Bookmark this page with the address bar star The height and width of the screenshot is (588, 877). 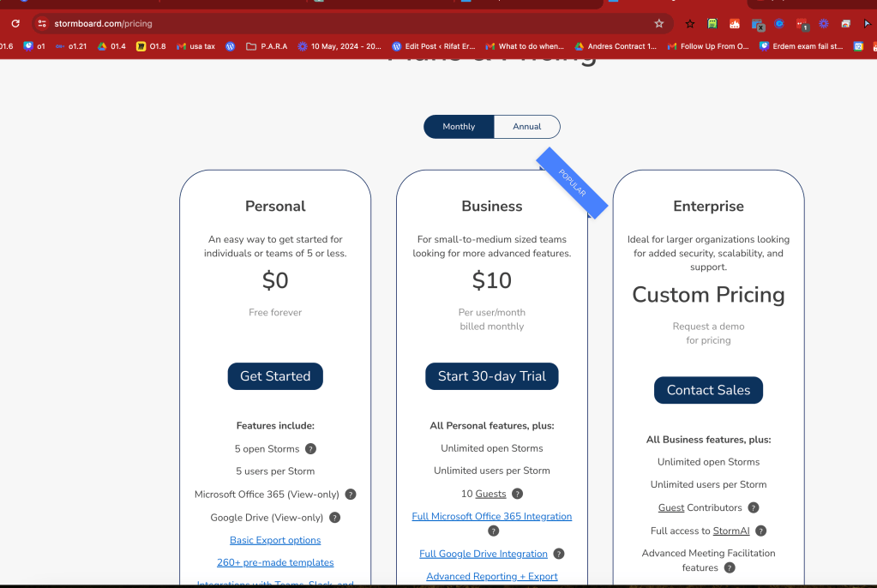tap(659, 23)
